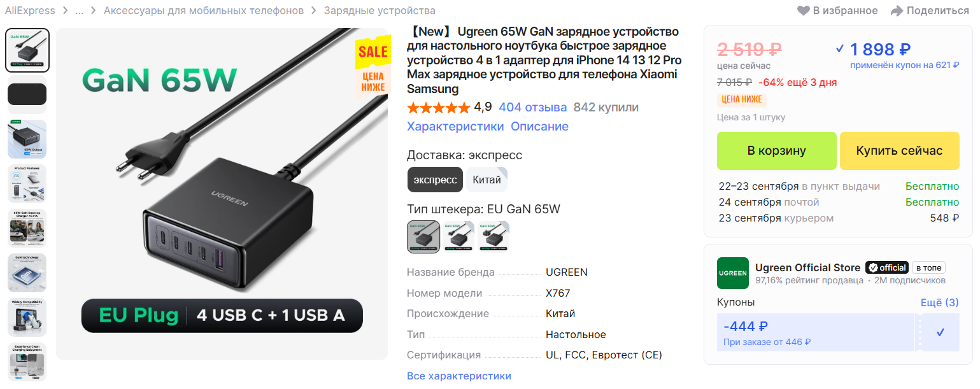Jump to the Описание section
The height and width of the screenshot is (389, 980).
[x=539, y=127]
